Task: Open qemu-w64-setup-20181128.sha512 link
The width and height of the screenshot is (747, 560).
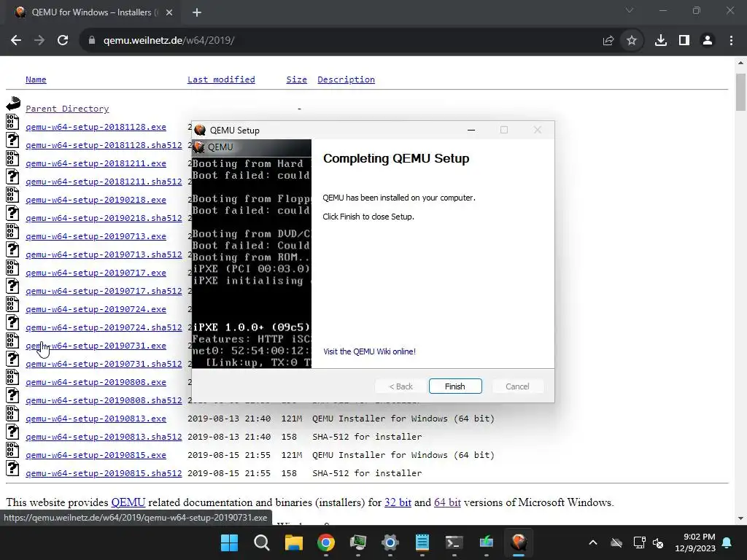Action: tap(104, 145)
